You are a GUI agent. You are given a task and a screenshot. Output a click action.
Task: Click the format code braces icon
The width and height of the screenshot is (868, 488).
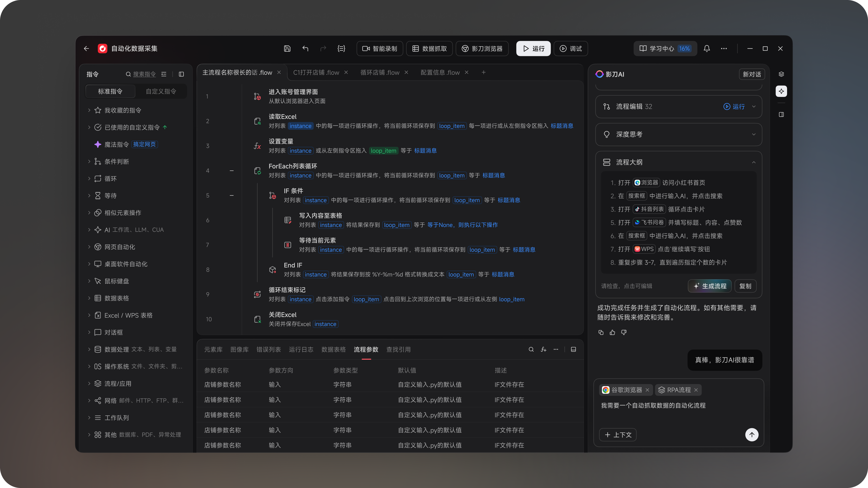[x=341, y=49]
